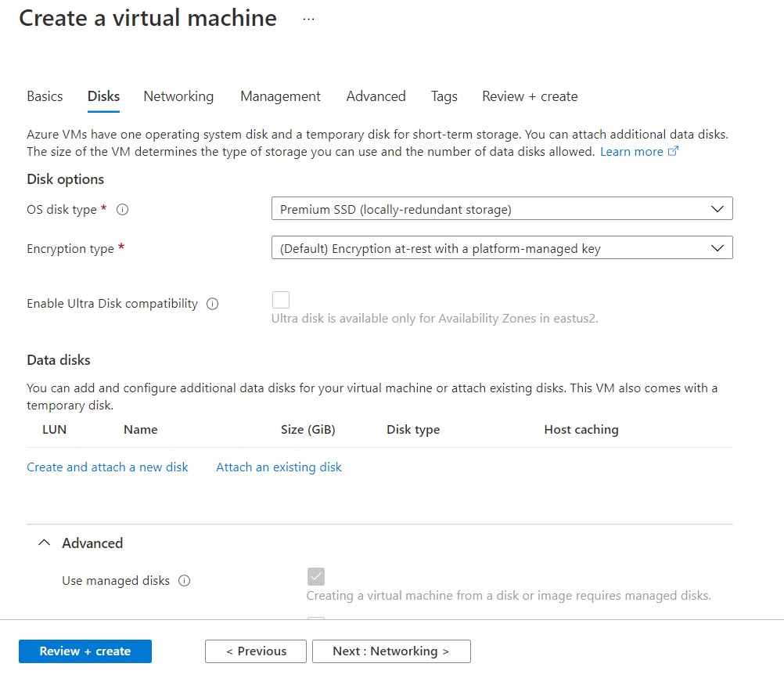Open the Review + create tab

(530, 96)
